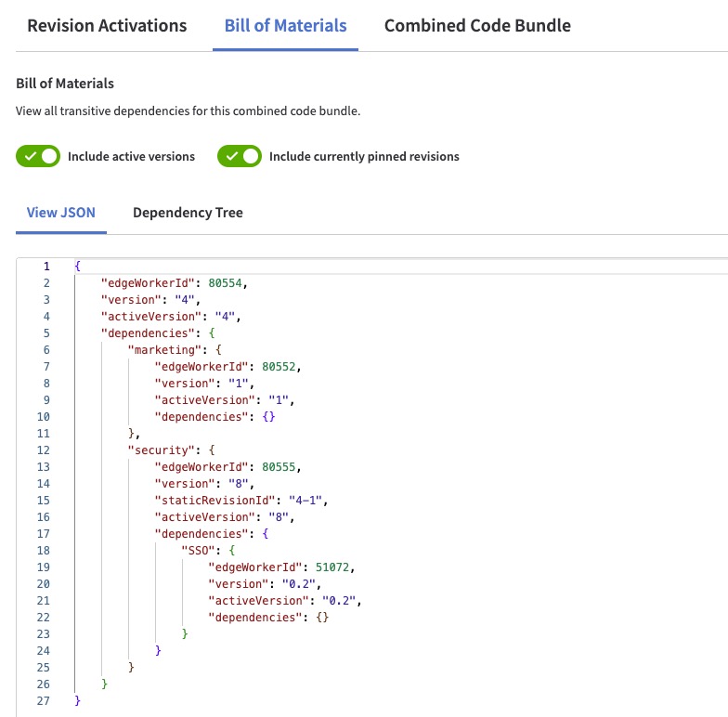Disable the Include active versions toggle
Image resolution: width=728 pixels, height=717 pixels.
tap(38, 157)
